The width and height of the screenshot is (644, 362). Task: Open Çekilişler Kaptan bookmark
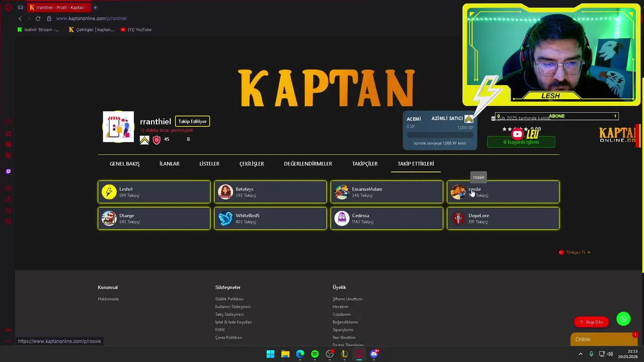(92, 30)
